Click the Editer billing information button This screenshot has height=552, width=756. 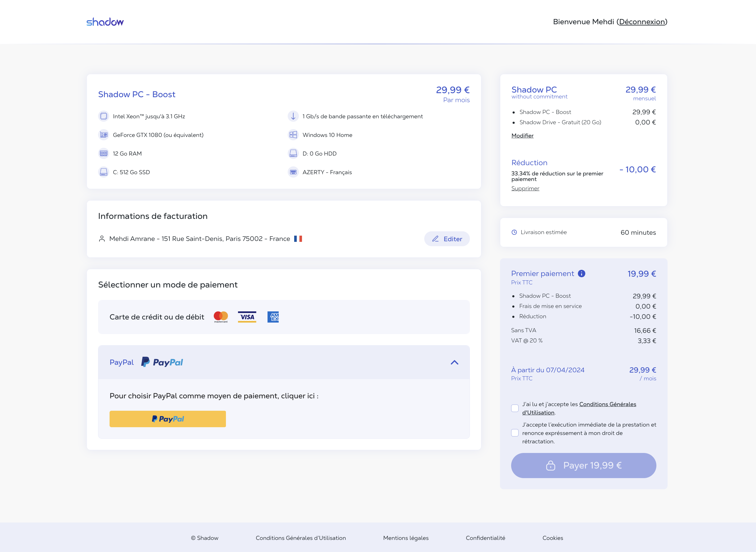447,239
